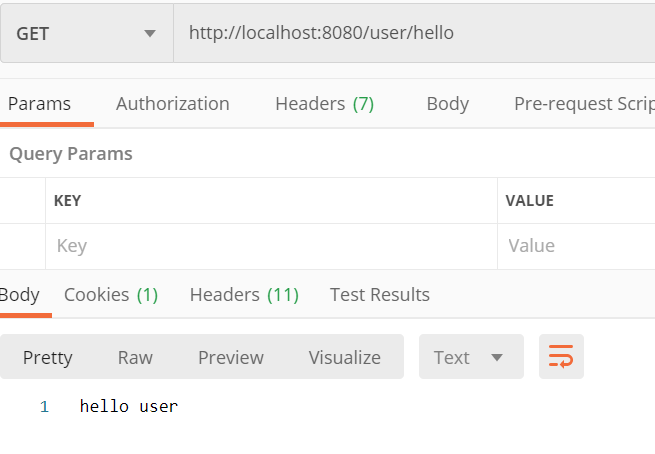Click the query param Key field

pos(270,246)
